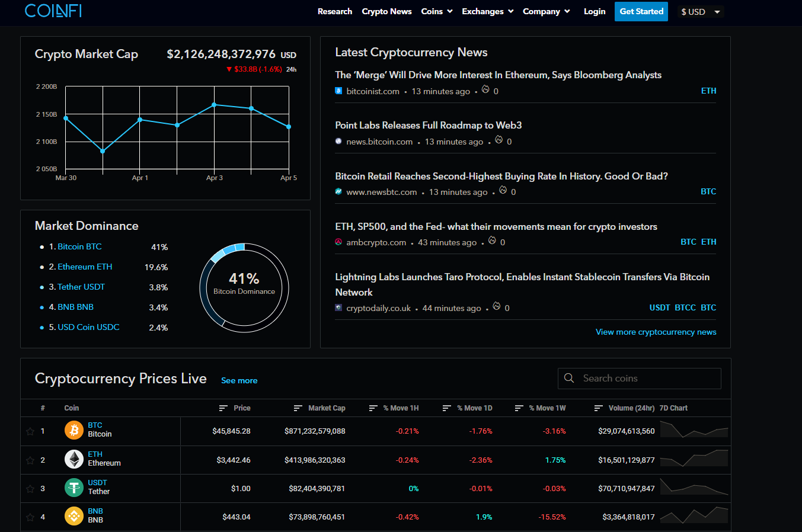Click the BTC ticker link in table
Image resolution: width=802 pixels, height=532 pixels.
(95, 425)
